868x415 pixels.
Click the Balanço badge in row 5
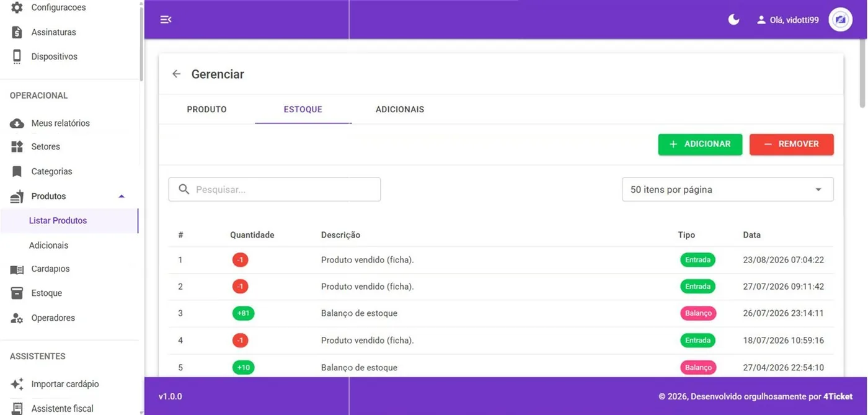698,367
